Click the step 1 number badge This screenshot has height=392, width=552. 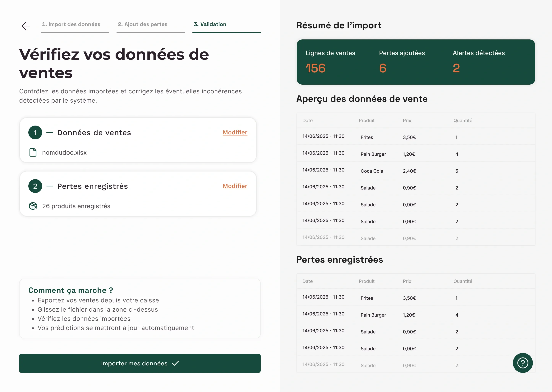click(35, 132)
